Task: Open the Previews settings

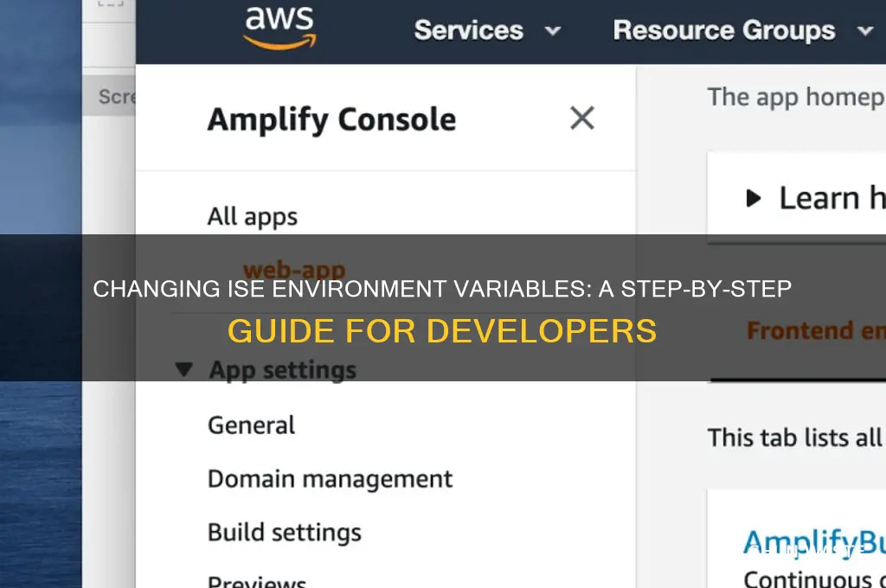Action: click(x=257, y=581)
